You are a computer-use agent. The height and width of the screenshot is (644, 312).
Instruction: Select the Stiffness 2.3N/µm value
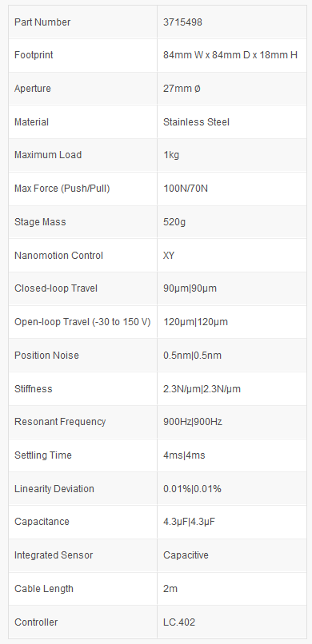[202, 388]
